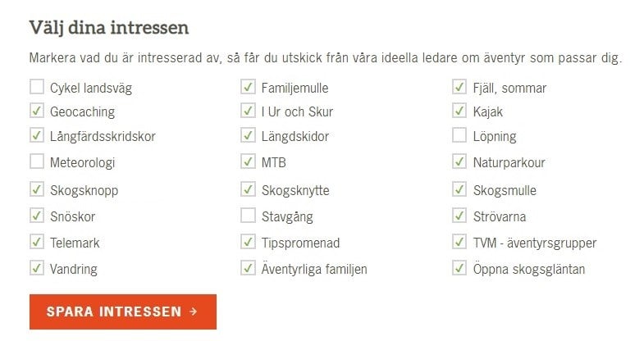Image resolution: width=644 pixels, height=341 pixels.
Task: Deselect the Familjemulle checkbox
Action: point(248,87)
